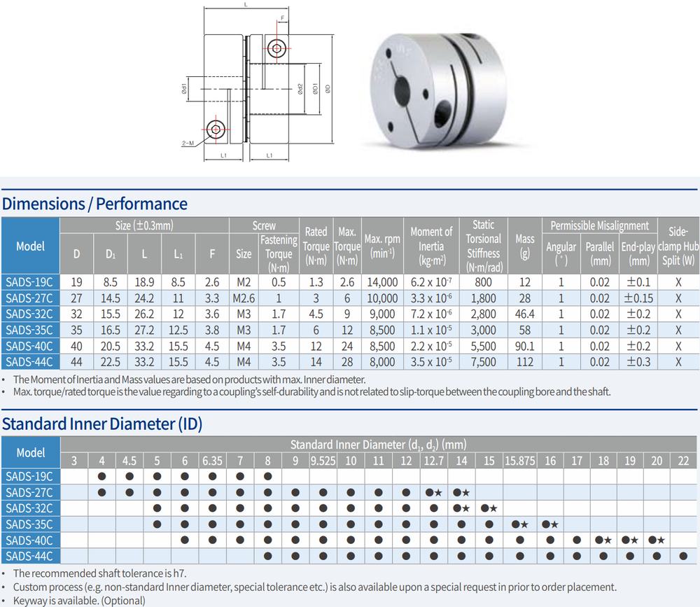Click the "18.9" length value
Screen dimensions: 700x607
tap(144, 282)
